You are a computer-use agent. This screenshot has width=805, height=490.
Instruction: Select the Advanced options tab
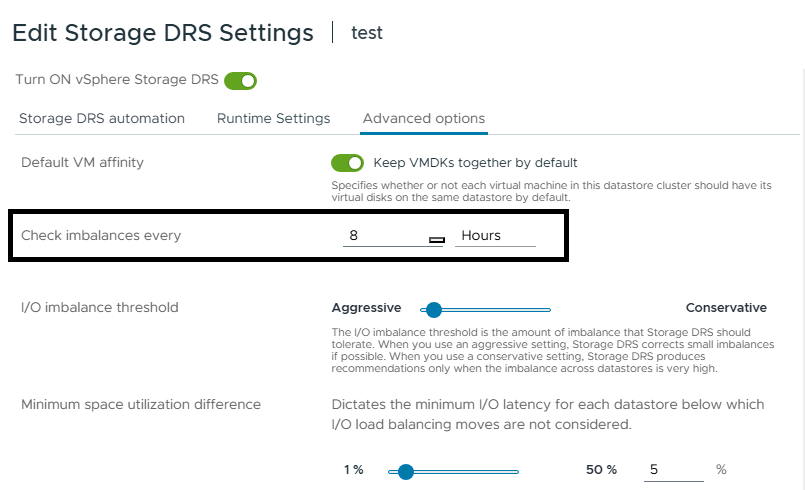(424, 118)
